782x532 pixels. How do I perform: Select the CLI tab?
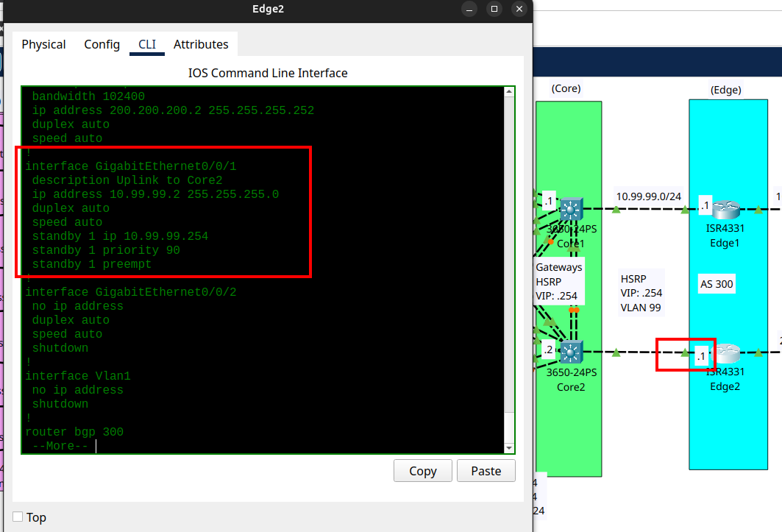click(x=147, y=44)
